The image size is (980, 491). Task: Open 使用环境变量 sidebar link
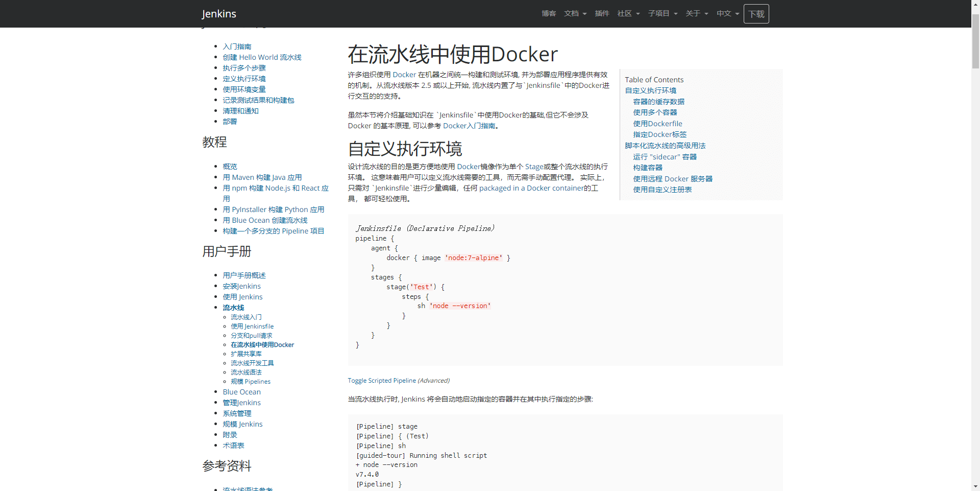[244, 89]
